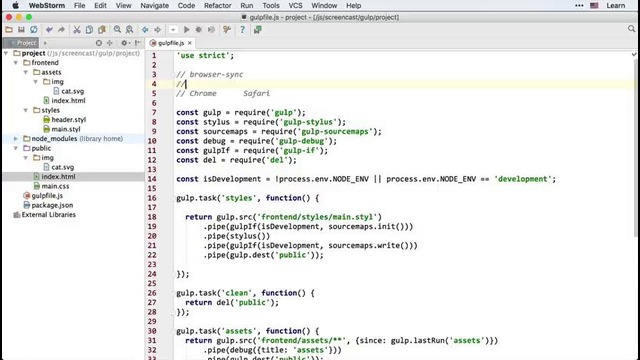This screenshot has height=360, width=640.
Task: Hide the Project panel with the pin icon
Action: (x=138, y=43)
